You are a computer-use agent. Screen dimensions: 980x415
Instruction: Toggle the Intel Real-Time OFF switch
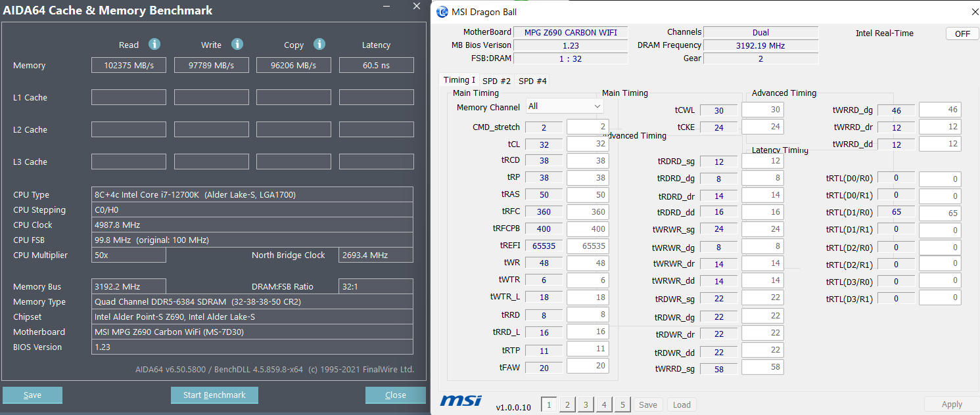click(x=962, y=33)
